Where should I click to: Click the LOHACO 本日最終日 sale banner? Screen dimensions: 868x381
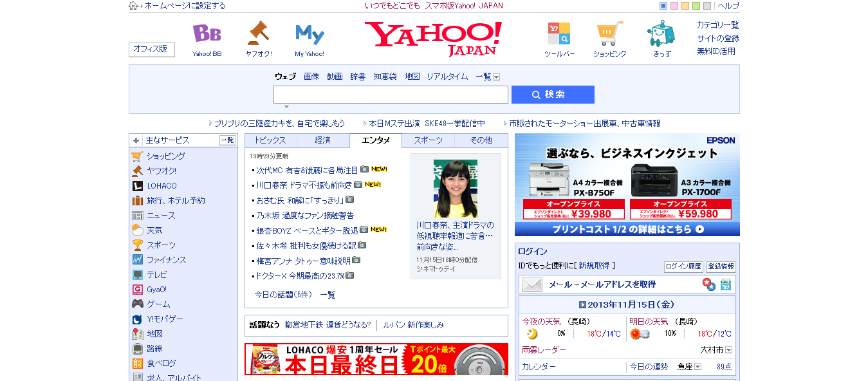[376, 359]
